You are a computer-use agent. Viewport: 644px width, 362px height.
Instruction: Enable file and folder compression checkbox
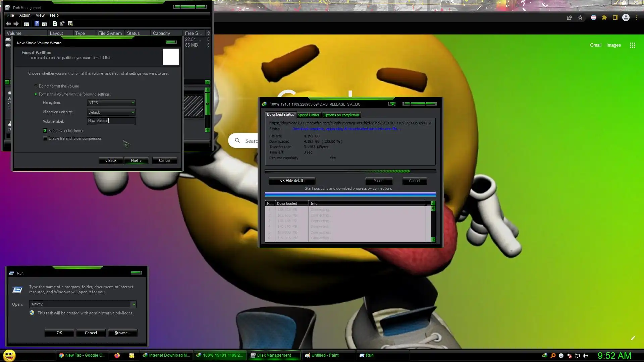[45, 138]
